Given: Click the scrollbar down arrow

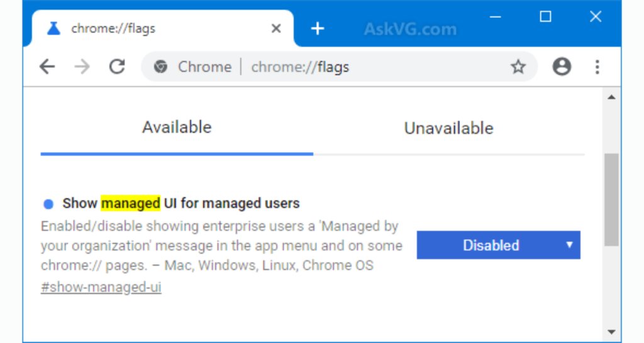Looking at the screenshot, I should click(x=611, y=332).
